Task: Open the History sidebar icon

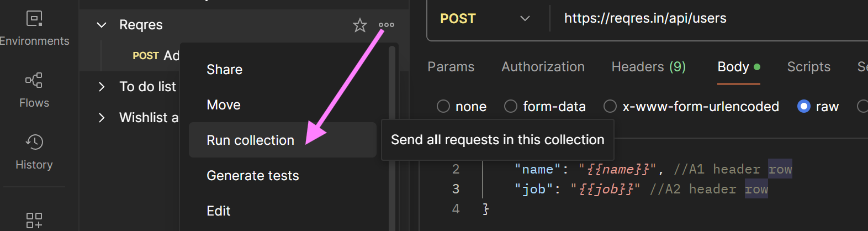Action: (34, 143)
